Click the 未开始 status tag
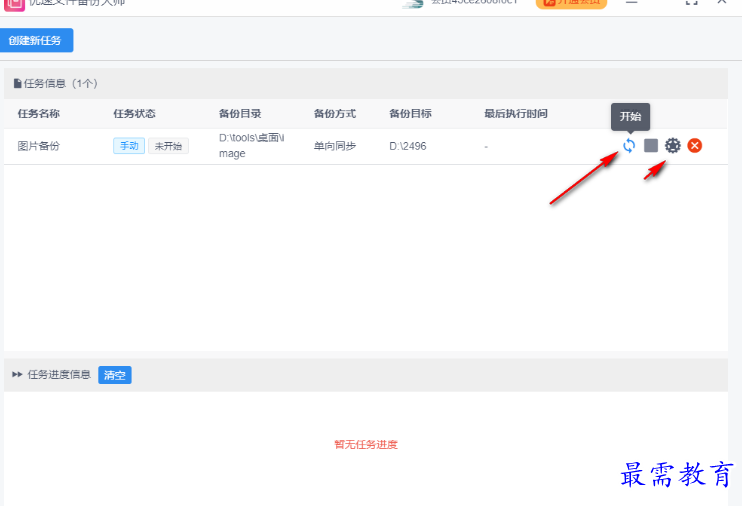Screen dimensions: 742x506 coord(168,146)
